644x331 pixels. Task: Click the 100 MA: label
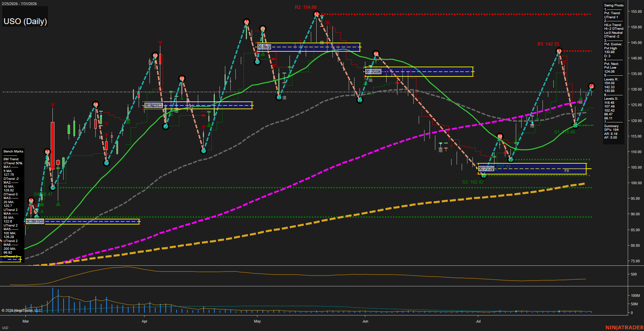tap(10, 233)
